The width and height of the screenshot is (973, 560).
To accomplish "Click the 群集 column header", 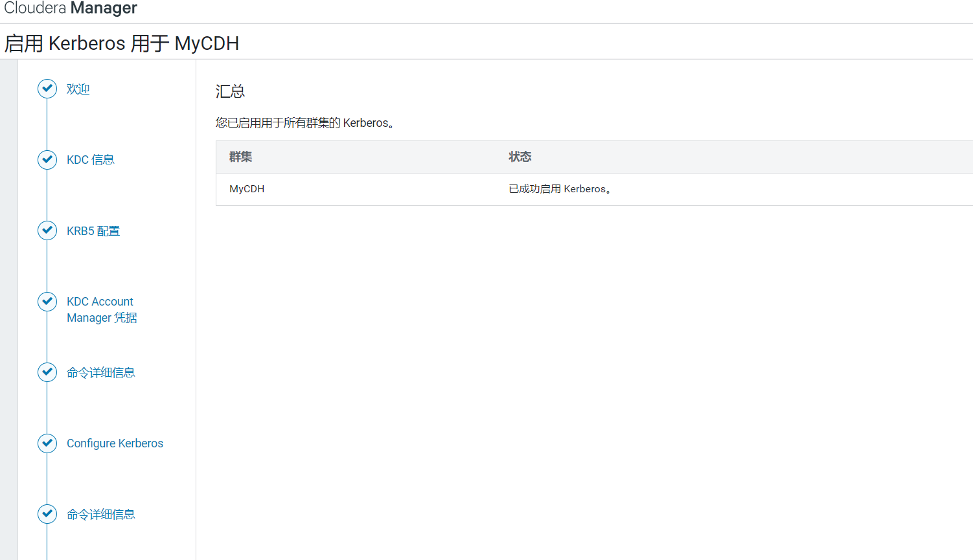I will 240,157.
